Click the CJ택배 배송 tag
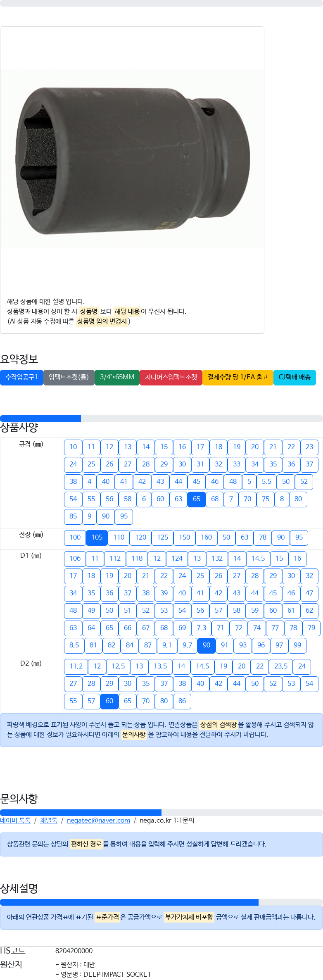The height and width of the screenshot is (980, 323). coord(294,377)
